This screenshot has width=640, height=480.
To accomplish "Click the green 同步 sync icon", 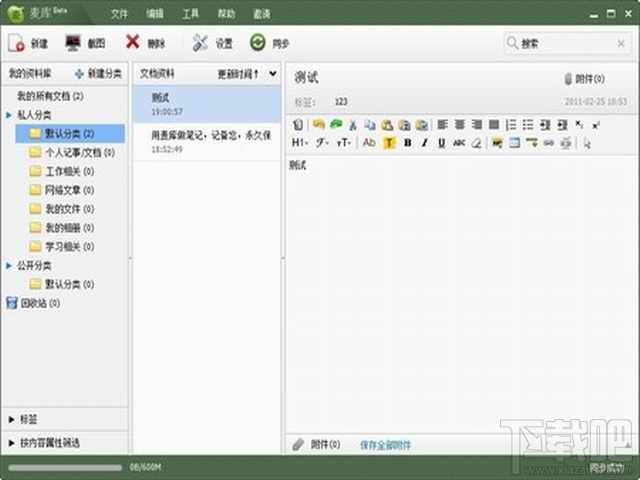I will (258, 42).
